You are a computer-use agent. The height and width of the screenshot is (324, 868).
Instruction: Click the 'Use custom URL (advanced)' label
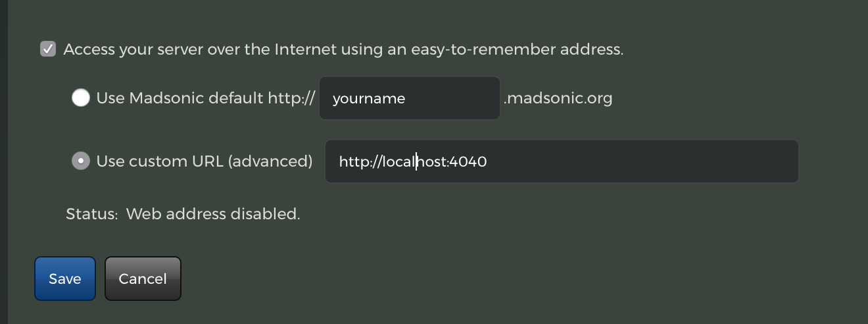point(204,161)
